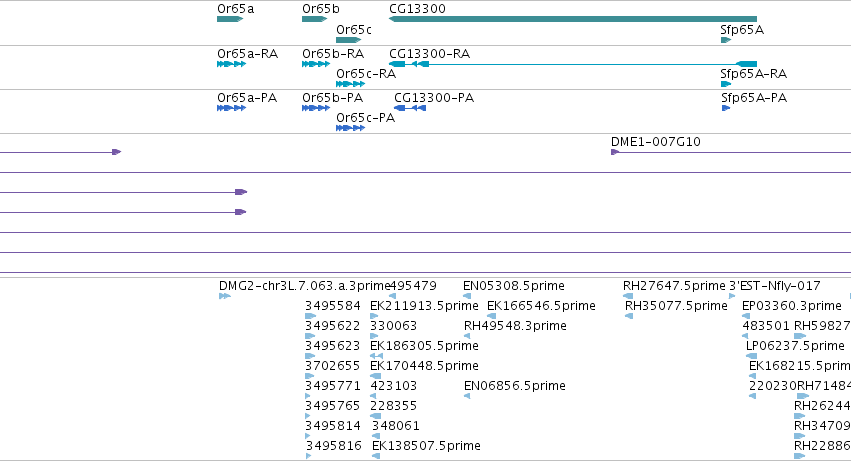Select the long CG13300 gene bar
Viewport: 851px width, 461px height.
coord(573,19)
